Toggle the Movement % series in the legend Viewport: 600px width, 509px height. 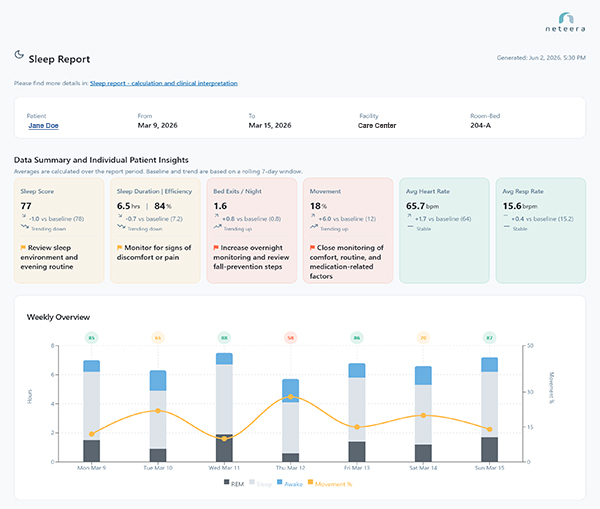click(330, 484)
